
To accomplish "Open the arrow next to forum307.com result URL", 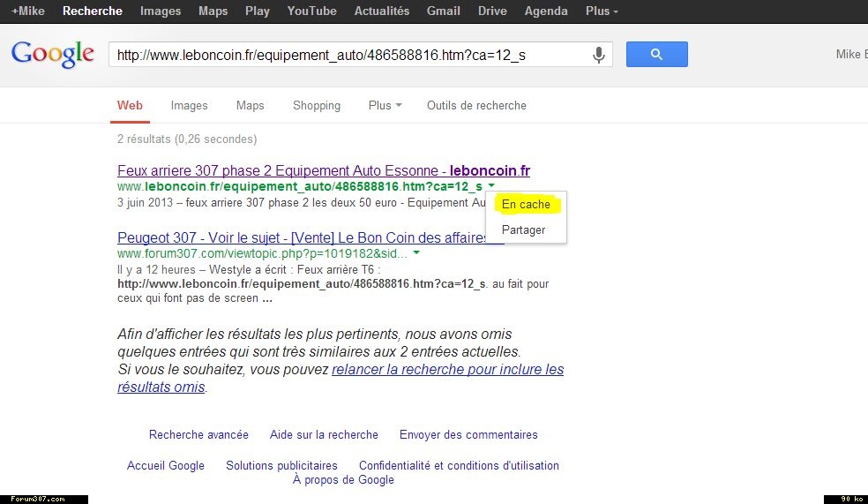I will (x=416, y=253).
